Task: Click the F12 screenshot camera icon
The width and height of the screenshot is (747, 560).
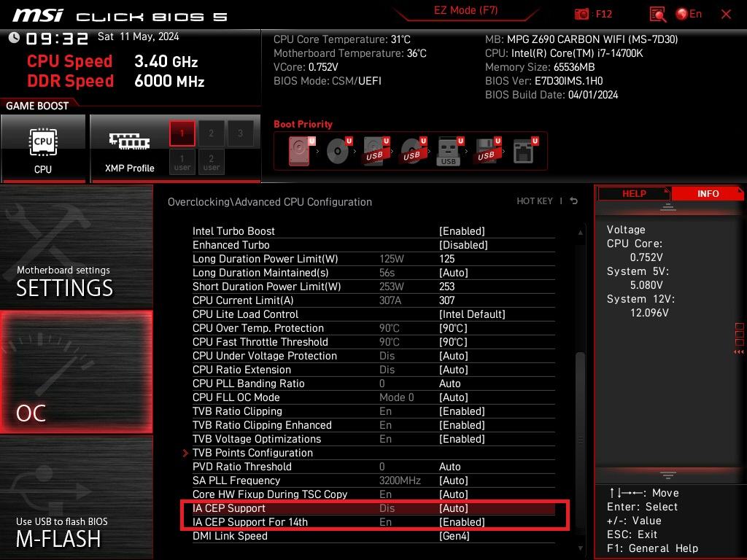Action: coord(581,14)
